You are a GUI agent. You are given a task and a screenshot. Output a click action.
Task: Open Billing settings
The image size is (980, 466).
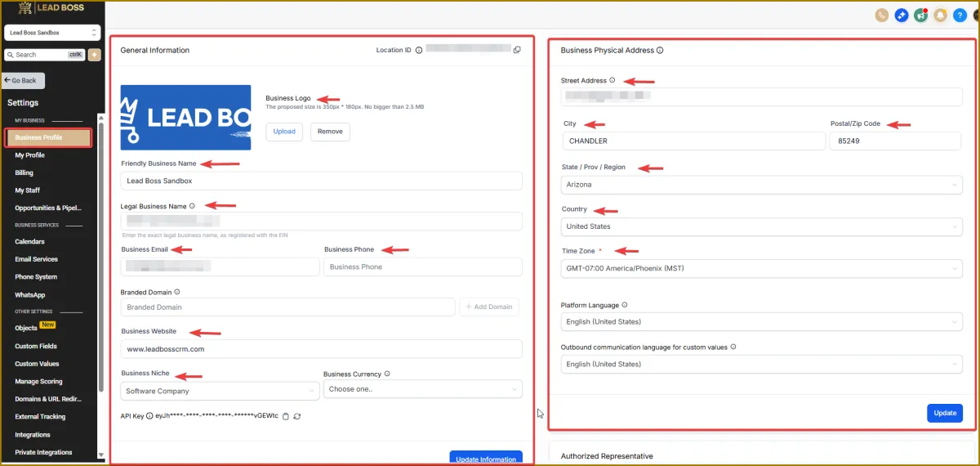coord(24,173)
